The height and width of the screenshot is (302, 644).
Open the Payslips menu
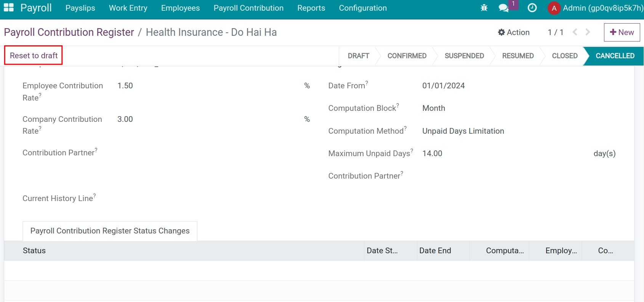(x=80, y=8)
